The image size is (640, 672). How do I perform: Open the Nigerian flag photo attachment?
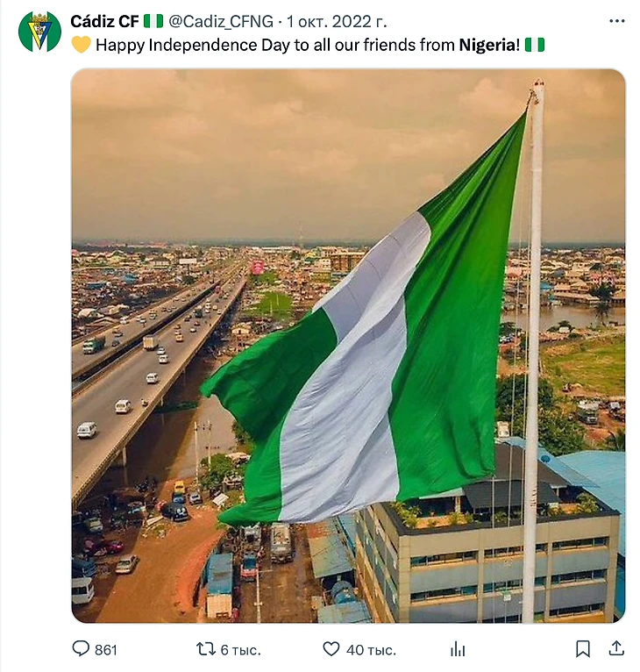348,346
